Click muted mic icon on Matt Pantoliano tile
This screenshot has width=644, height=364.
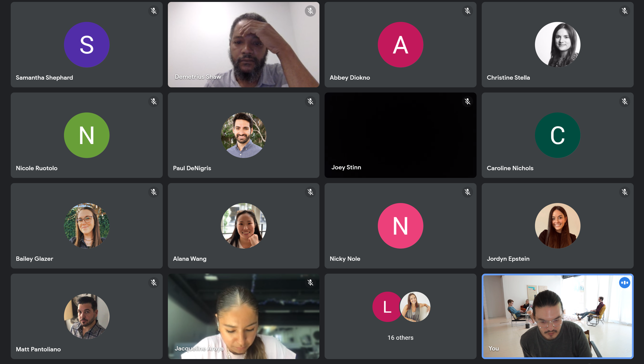coord(153,282)
